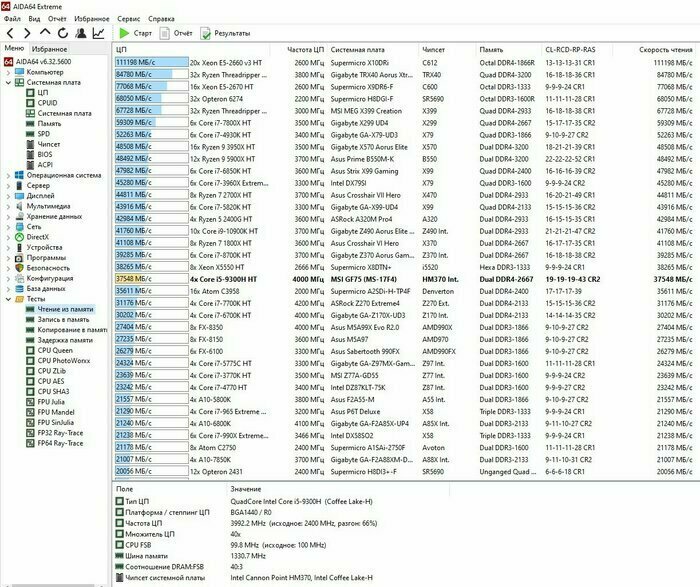This screenshot has width=700, height=587.
Task: Open the user profile toolbar icon
Action: click(x=81, y=33)
